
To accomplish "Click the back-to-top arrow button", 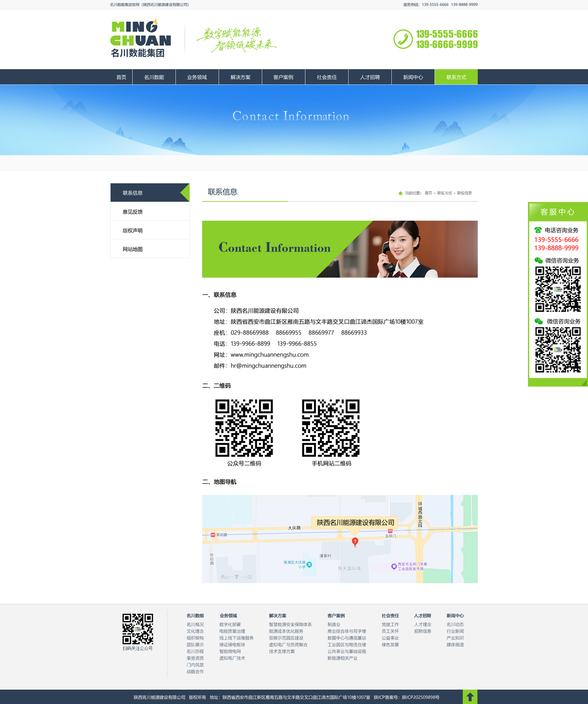I will coord(470,697).
